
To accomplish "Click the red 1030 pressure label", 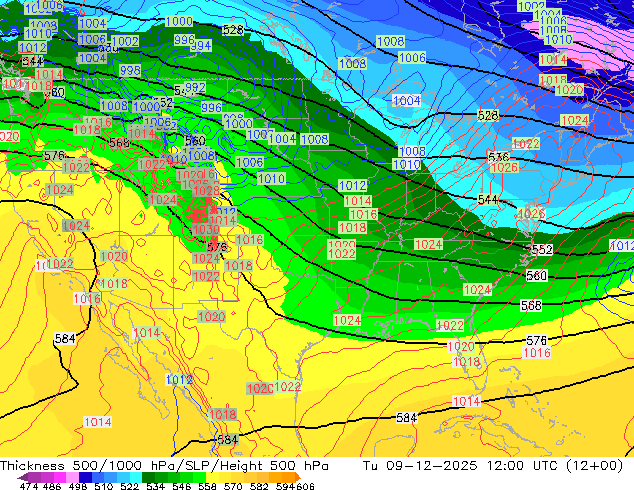I will coord(206,230).
